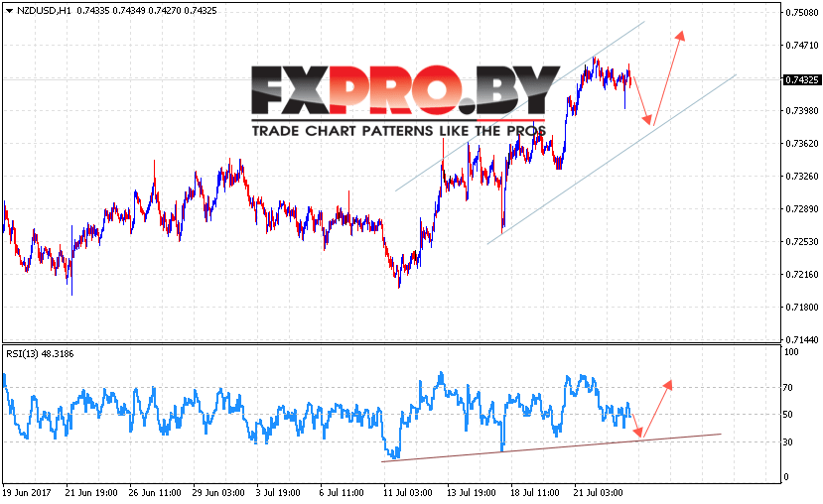This screenshot has height=504, width=823.
Task: Select the 21 Jun 19:00 time label
Action: point(91,492)
